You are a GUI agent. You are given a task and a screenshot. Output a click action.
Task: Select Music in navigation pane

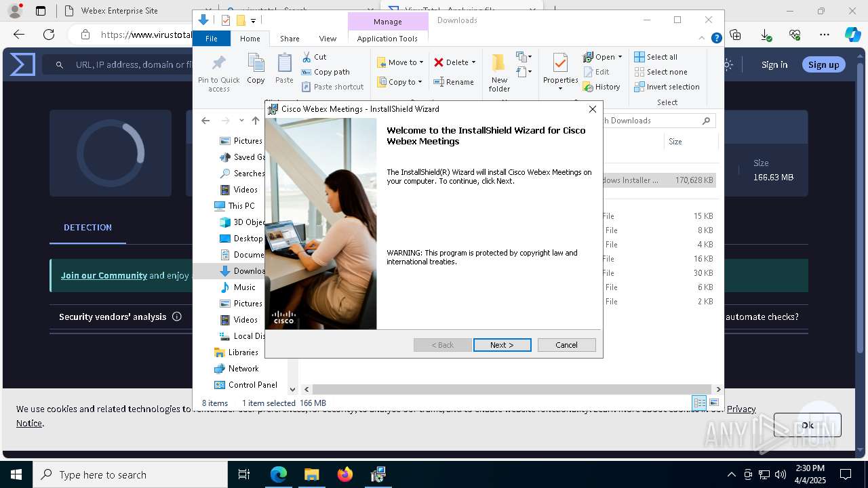237,287
